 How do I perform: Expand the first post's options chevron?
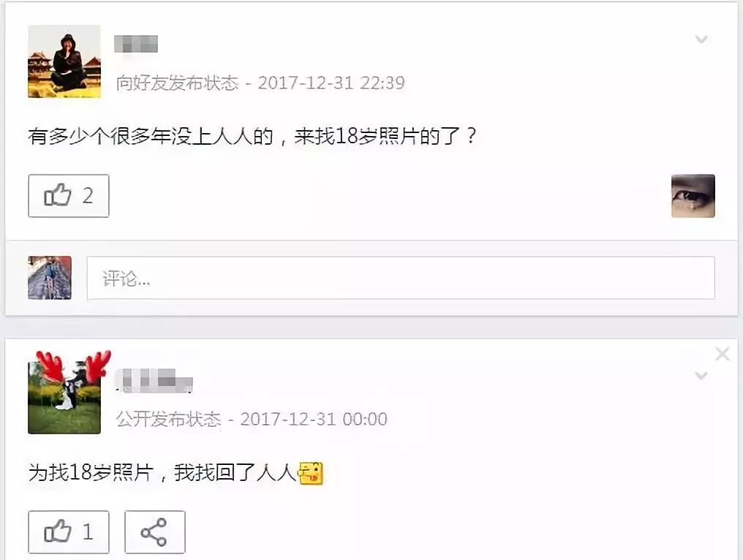pos(701,39)
